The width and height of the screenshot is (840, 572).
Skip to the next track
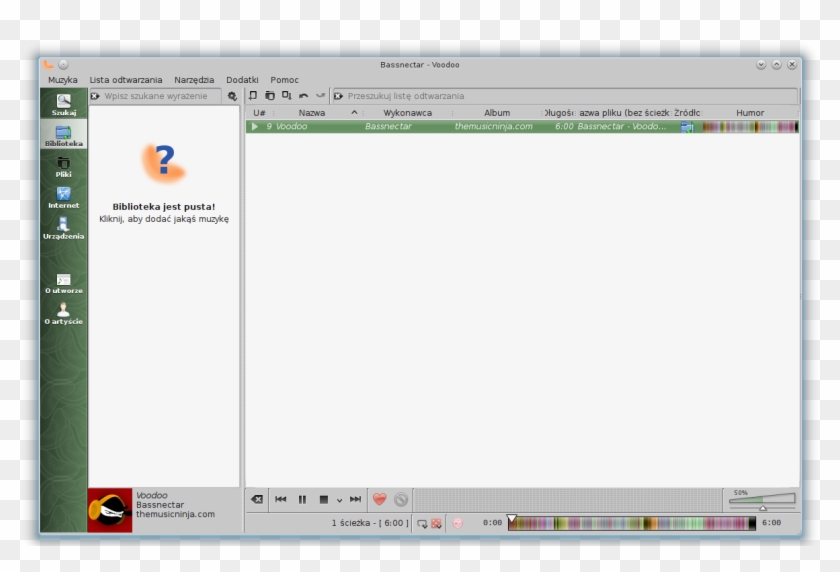pos(355,499)
